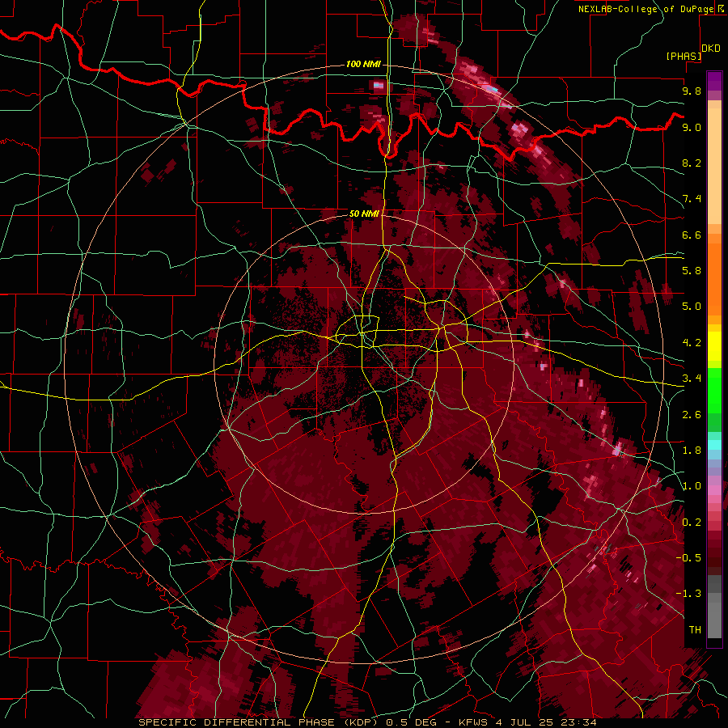This screenshot has width=728, height=728.
Task: Click the DKD units label
Action: (711, 49)
